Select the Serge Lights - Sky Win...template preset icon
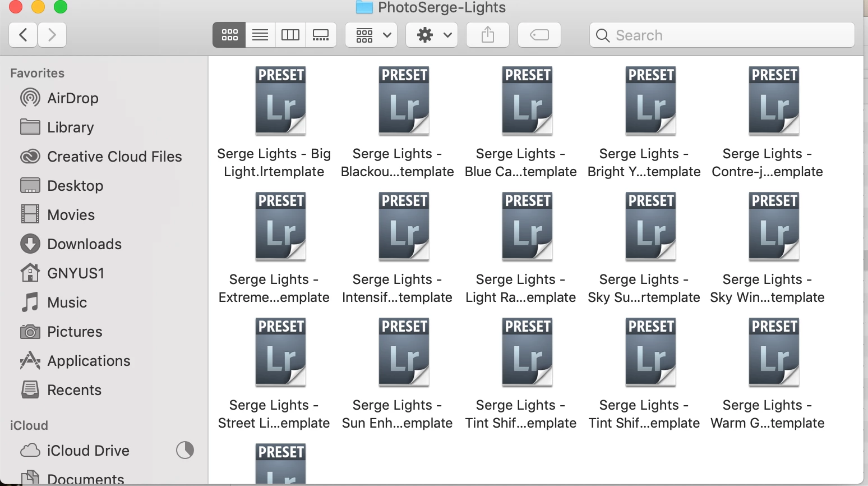The height and width of the screenshot is (486, 868). pos(774,226)
